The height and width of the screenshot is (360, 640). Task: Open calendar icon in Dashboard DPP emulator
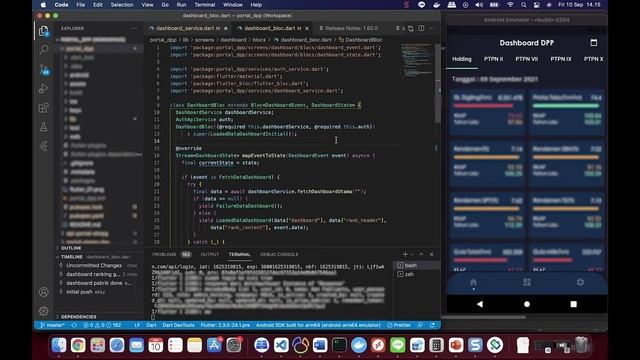(593, 42)
